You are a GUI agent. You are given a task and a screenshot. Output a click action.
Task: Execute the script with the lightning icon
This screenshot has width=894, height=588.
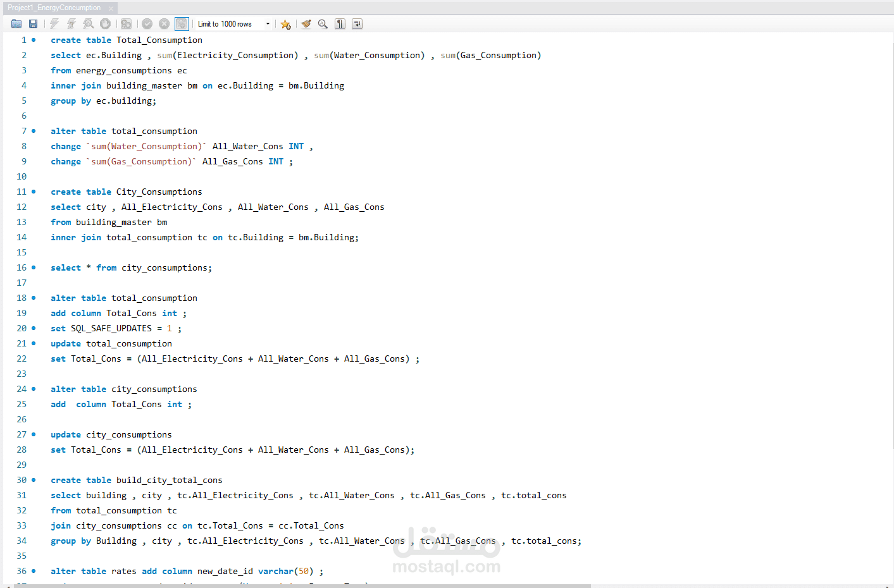click(54, 24)
